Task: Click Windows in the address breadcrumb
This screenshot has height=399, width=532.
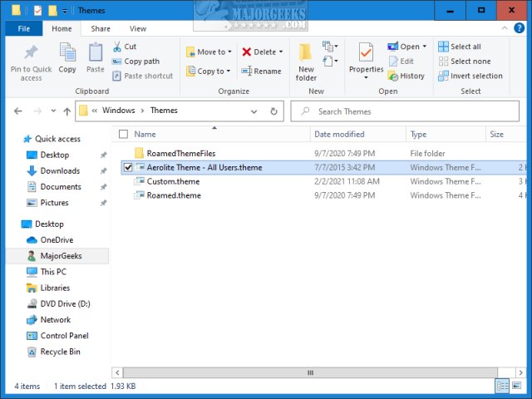Action: tap(118, 111)
